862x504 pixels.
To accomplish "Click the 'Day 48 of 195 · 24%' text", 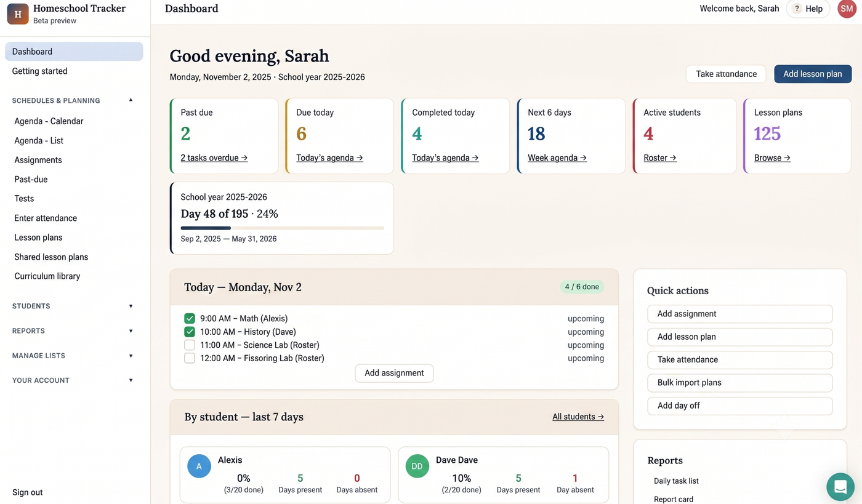I will [229, 214].
